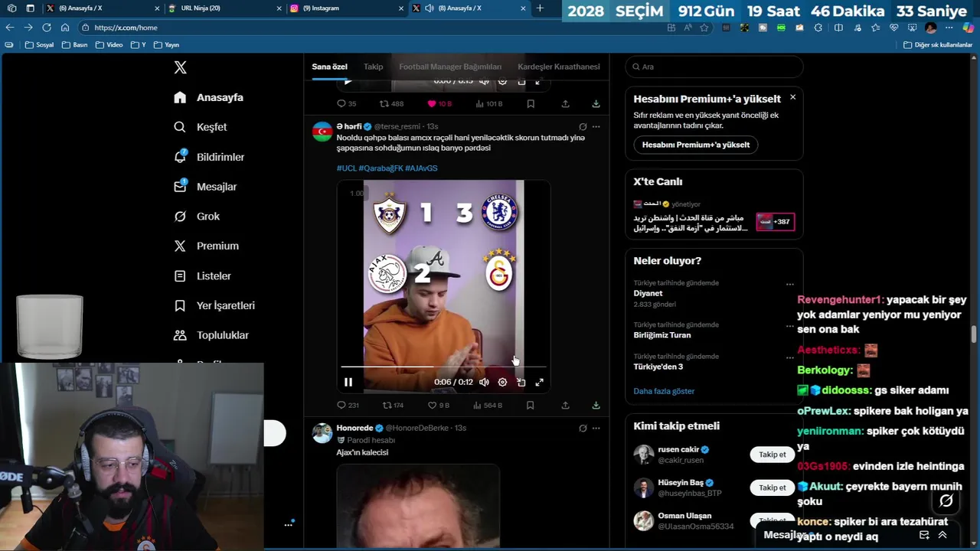Open the Sosyal bookmarks folder
Screen dimensions: 980x551
click(40, 44)
